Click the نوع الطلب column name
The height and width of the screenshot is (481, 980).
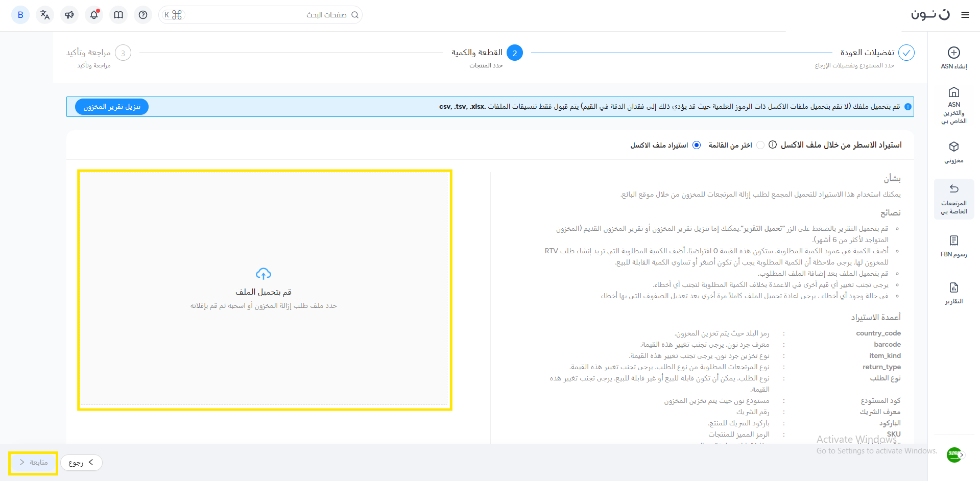(886, 378)
